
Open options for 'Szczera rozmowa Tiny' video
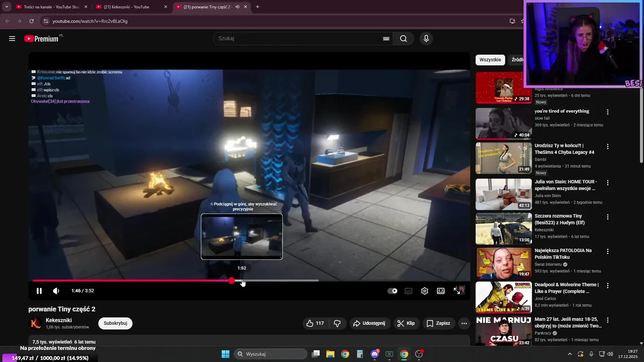[608, 217]
